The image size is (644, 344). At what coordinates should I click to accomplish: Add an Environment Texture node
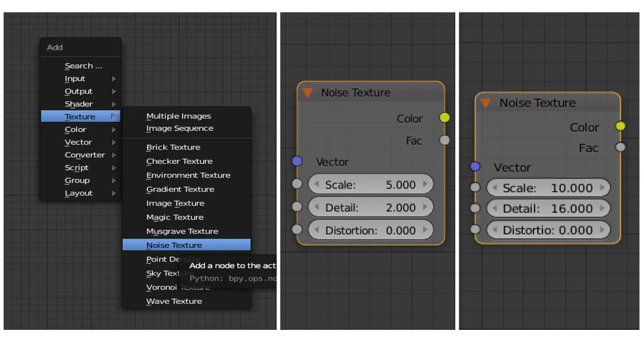coord(186,175)
